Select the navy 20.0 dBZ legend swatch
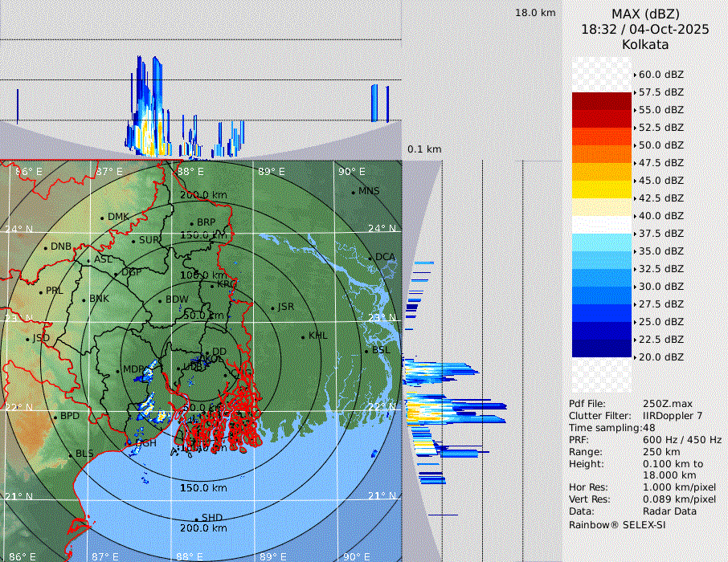This screenshot has width=728, height=562. coord(602,348)
